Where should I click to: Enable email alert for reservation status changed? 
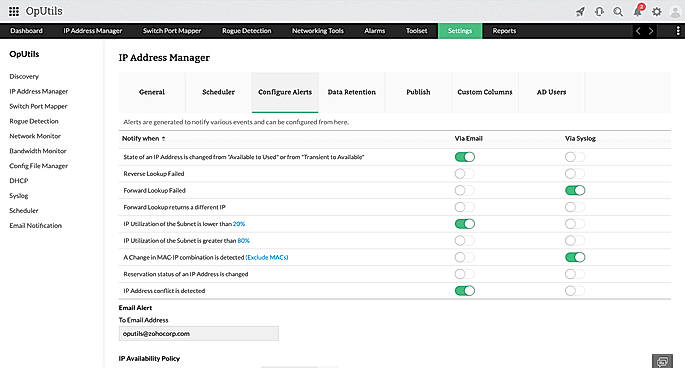pyautogui.click(x=464, y=274)
